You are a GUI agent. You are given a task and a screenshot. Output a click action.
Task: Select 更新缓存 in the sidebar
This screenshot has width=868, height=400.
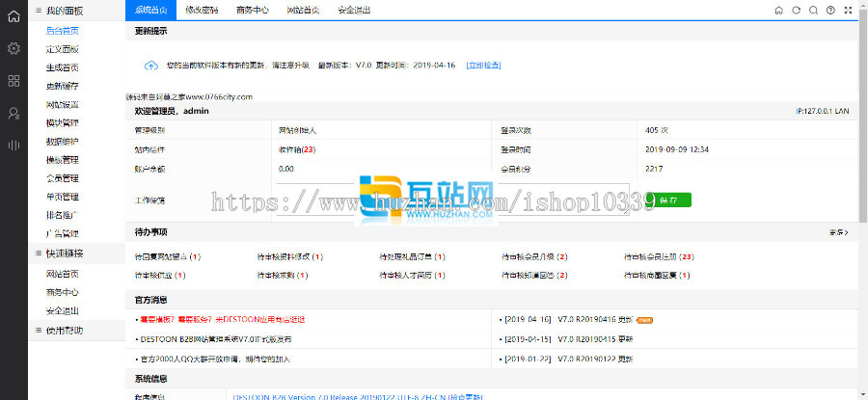[63, 86]
